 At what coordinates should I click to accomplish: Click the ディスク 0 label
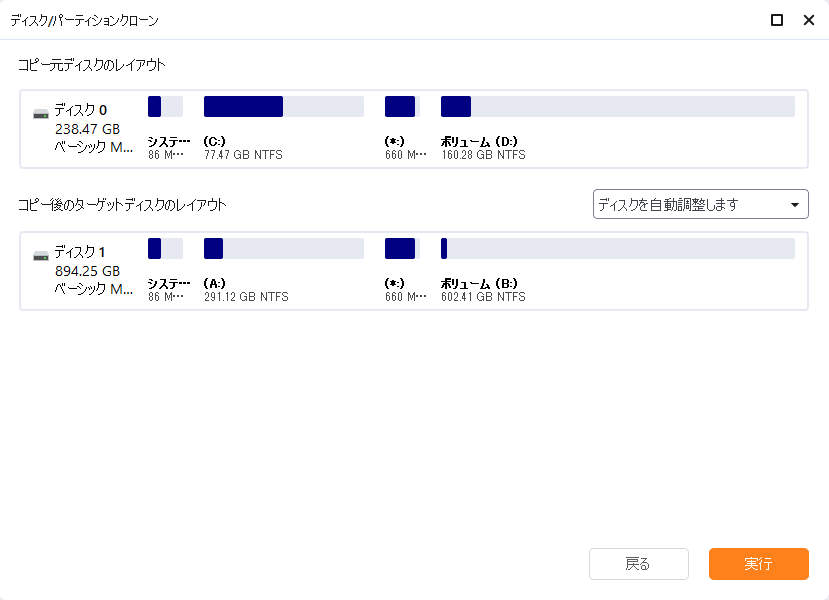pyautogui.click(x=80, y=111)
